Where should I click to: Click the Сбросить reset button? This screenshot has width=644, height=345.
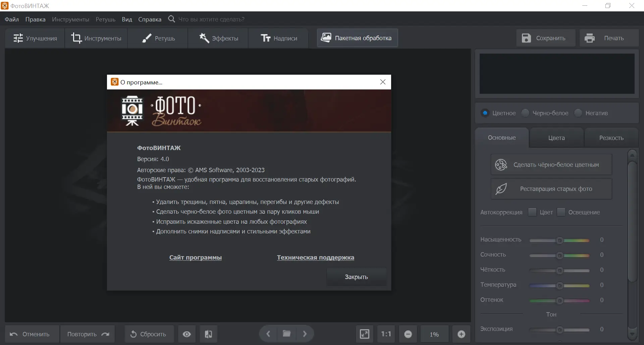149,334
